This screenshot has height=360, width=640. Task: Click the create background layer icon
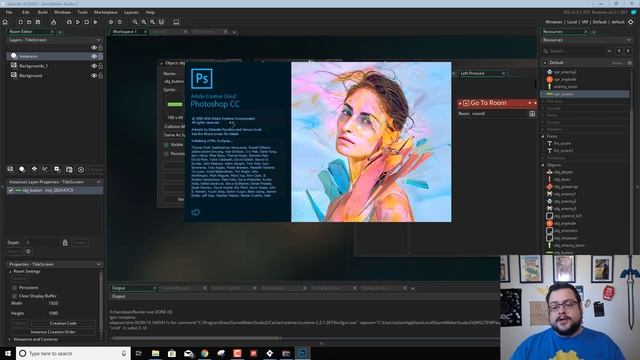(x=10, y=169)
